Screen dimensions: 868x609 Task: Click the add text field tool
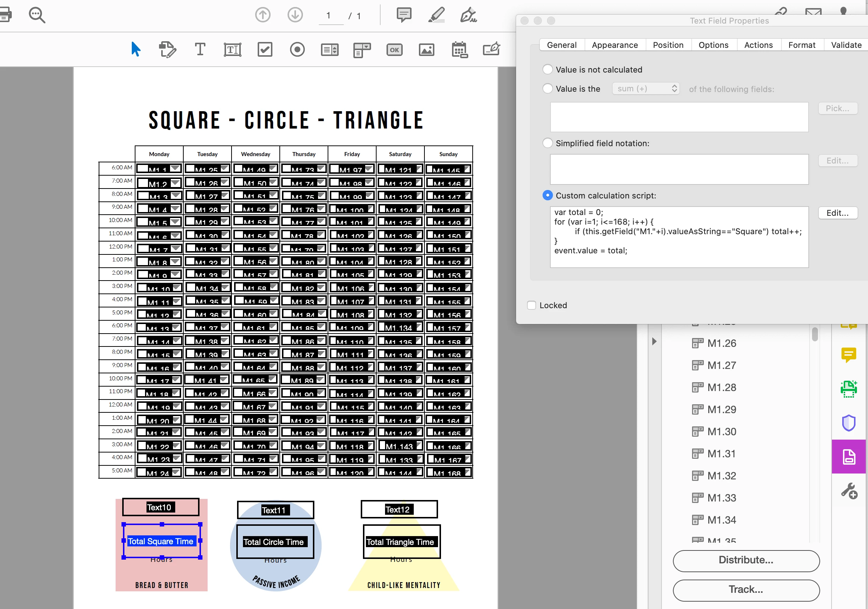232,49
